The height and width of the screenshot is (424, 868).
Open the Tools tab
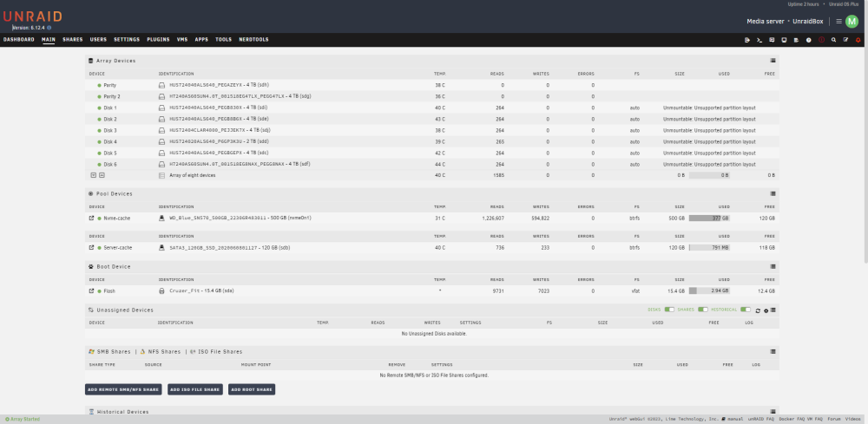[224, 40]
